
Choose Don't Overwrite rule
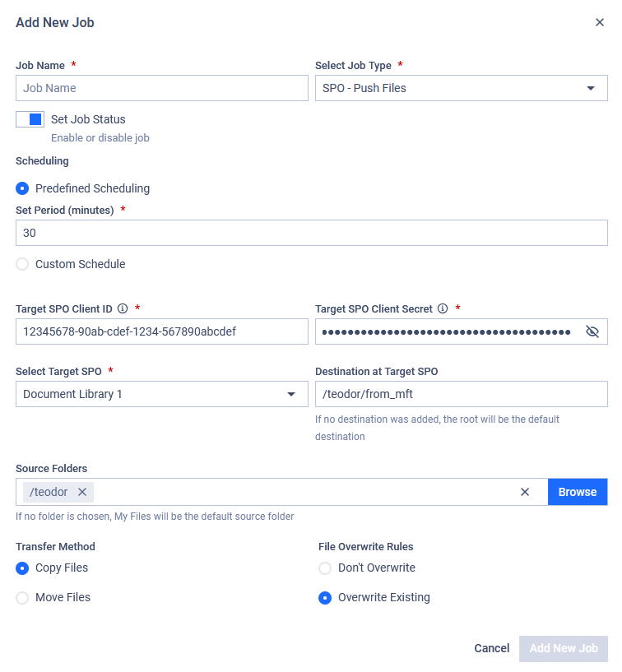tap(325, 568)
